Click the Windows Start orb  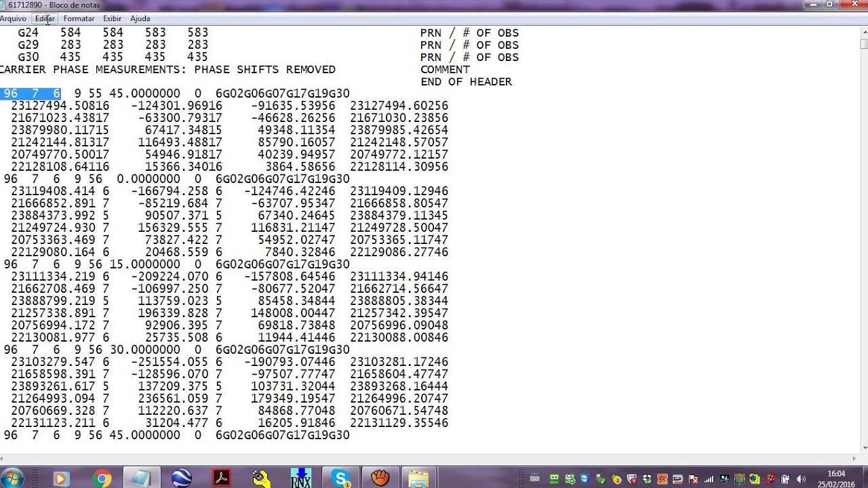click(x=13, y=479)
